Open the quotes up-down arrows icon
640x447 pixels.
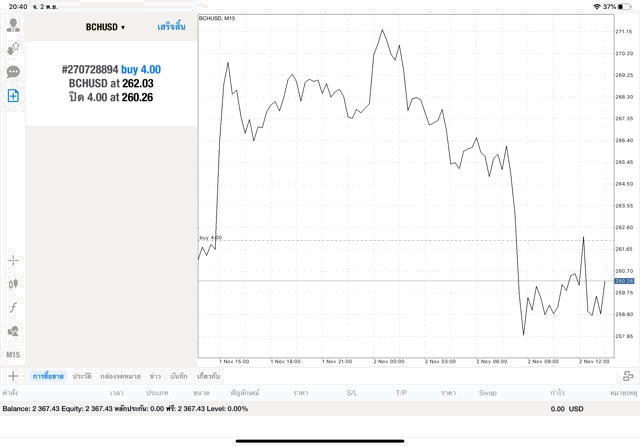[13, 49]
